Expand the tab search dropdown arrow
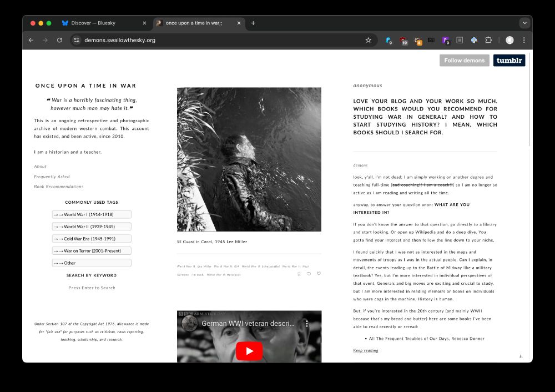This screenshot has width=555, height=392. (524, 23)
